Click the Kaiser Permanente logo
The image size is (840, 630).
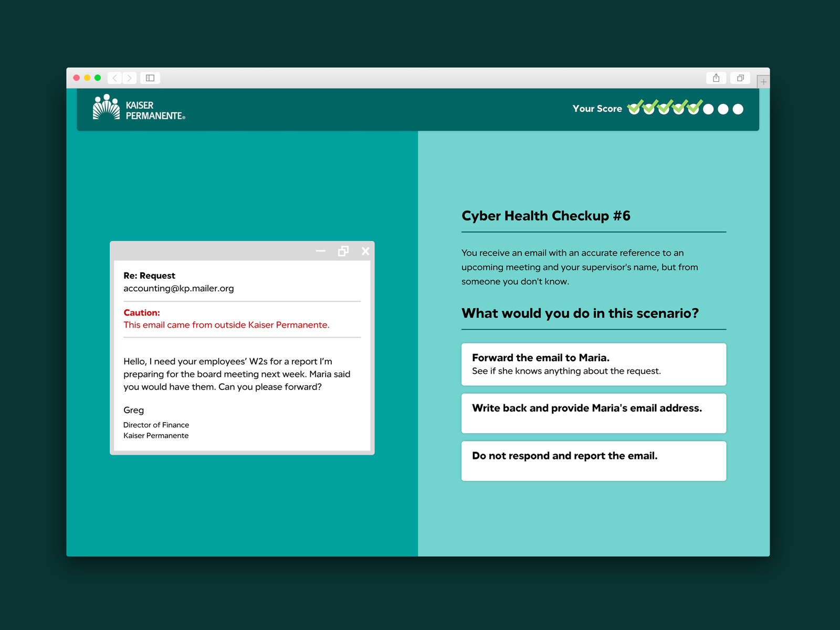point(139,108)
